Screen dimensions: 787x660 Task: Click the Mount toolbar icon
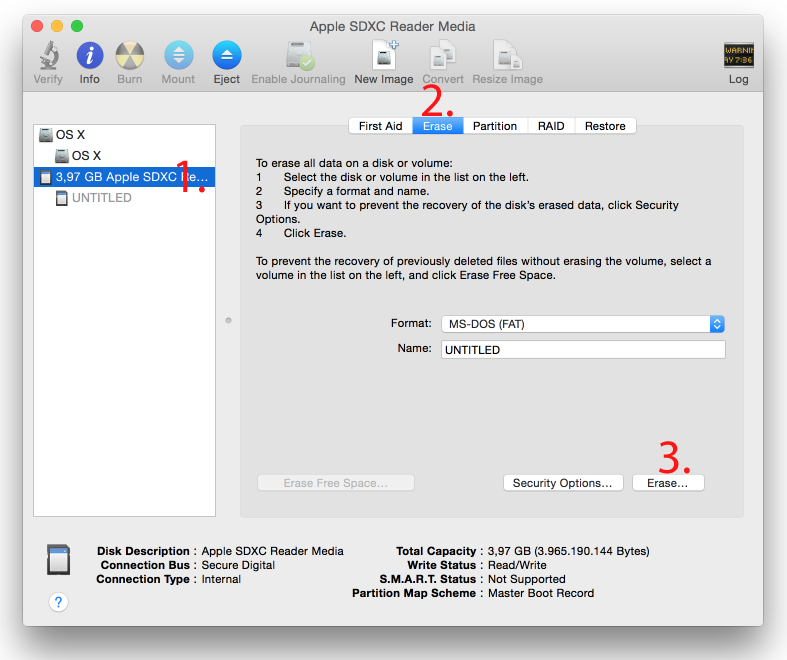coord(179,55)
